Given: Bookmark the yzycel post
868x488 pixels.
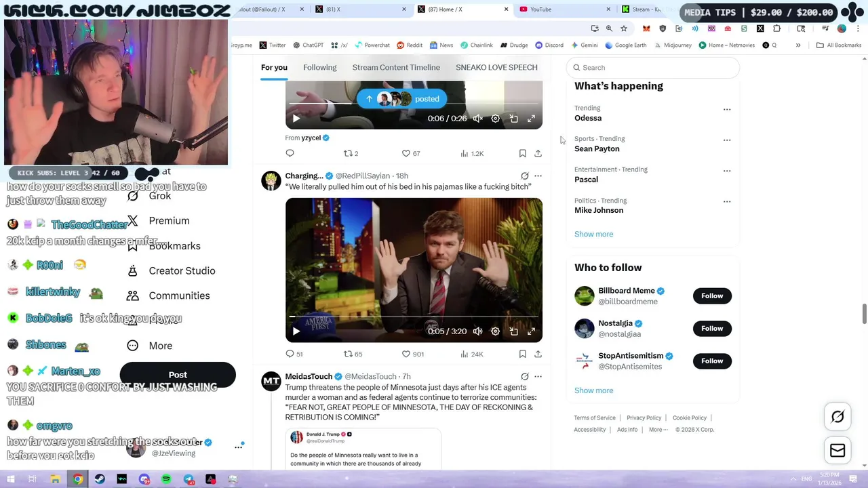Looking at the screenshot, I should coord(522,153).
